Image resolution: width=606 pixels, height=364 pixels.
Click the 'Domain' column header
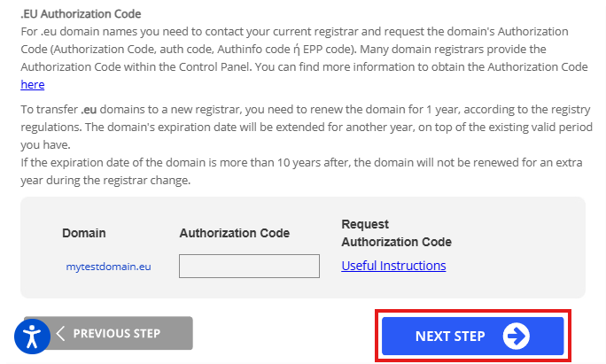(84, 233)
